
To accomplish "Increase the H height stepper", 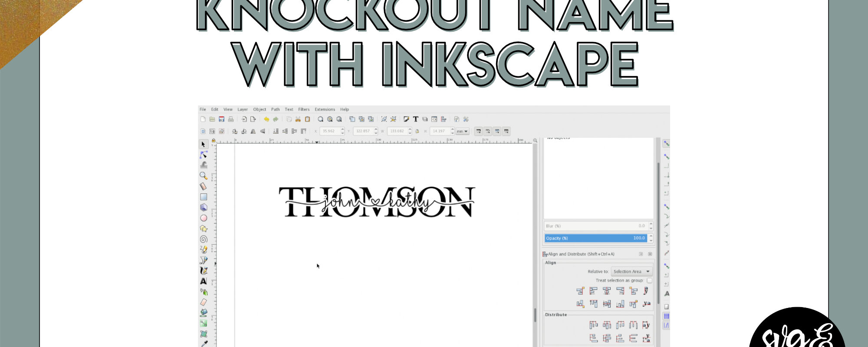I will (x=453, y=129).
